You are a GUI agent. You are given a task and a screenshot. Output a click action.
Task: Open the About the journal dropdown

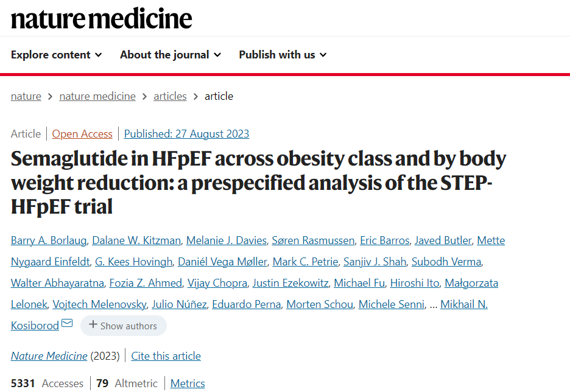[x=170, y=55]
